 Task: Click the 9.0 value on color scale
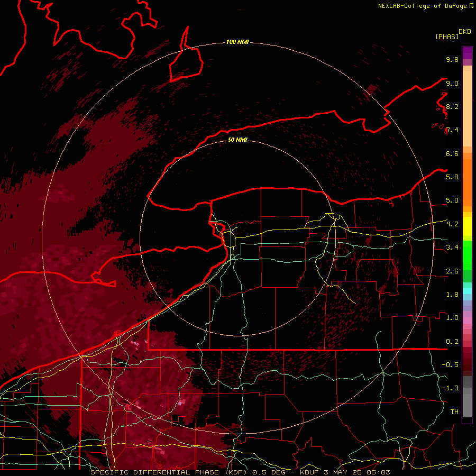coord(452,83)
